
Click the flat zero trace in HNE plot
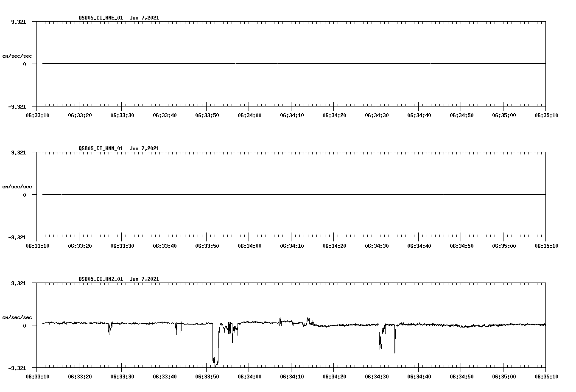tap(294, 64)
